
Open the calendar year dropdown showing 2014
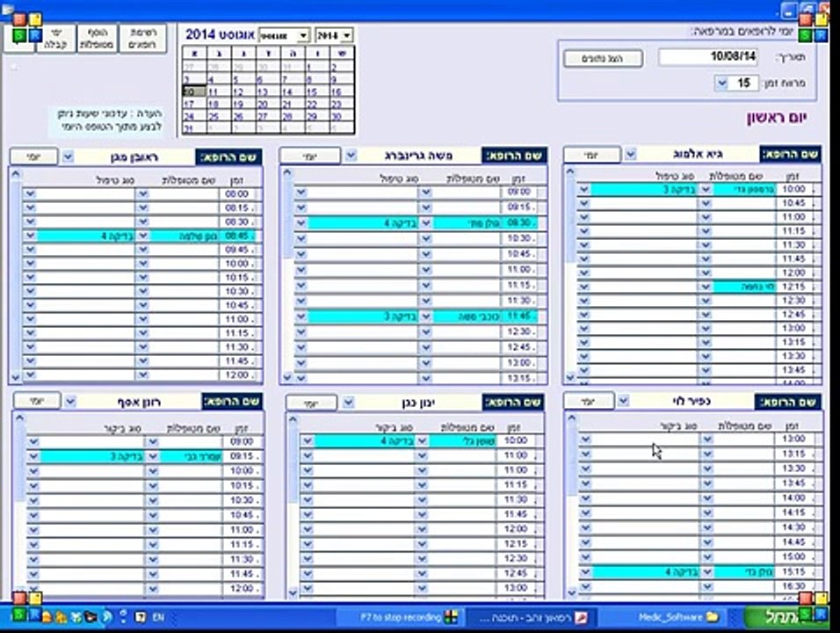pos(346,36)
